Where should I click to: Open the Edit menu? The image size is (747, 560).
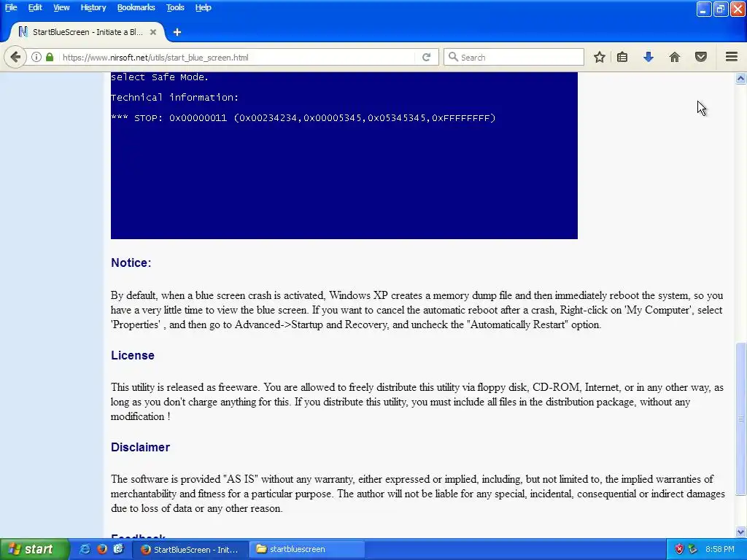(x=35, y=7)
